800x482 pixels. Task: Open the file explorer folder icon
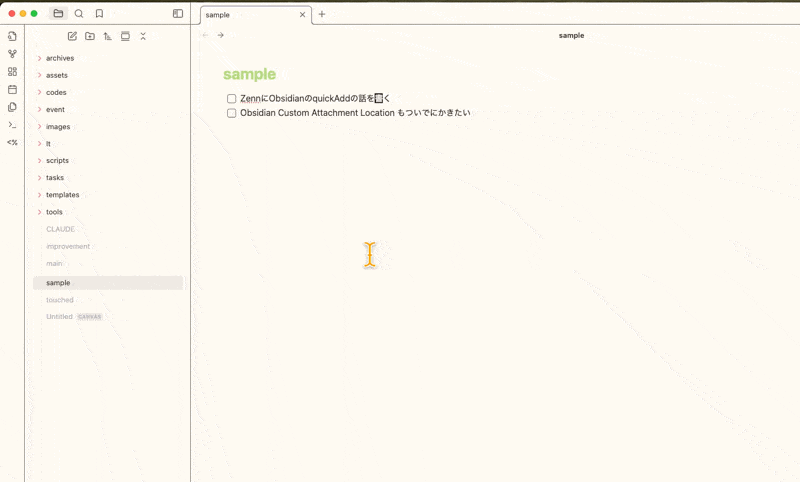pyautogui.click(x=58, y=13)
